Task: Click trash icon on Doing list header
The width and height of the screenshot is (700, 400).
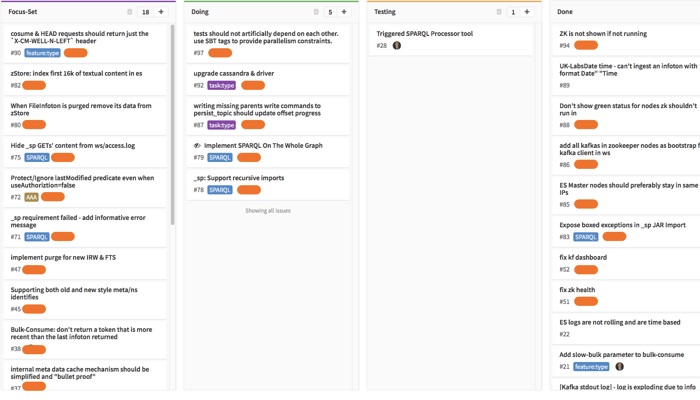Action: 316,12
